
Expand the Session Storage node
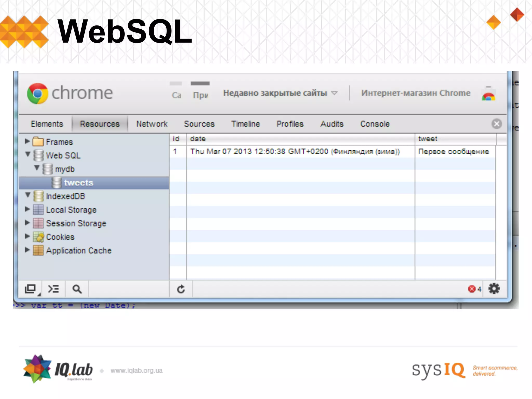pyautogui.click(x=27, y=222)
